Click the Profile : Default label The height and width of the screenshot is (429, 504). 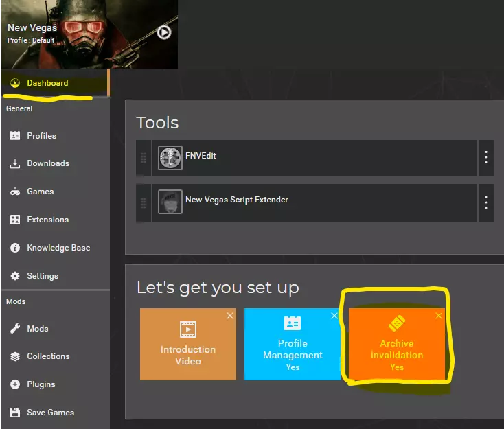pyautogui.click(x=31, y=40)
